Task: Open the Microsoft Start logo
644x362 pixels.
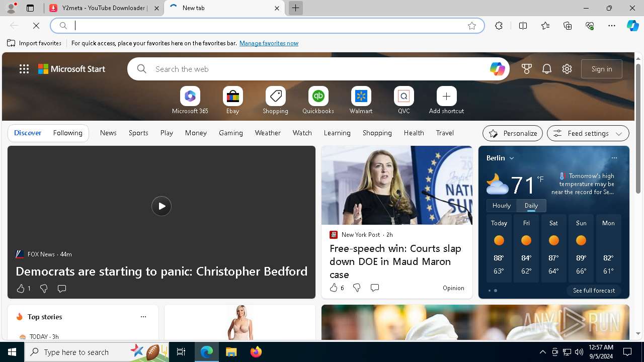Action: point(72,69)
